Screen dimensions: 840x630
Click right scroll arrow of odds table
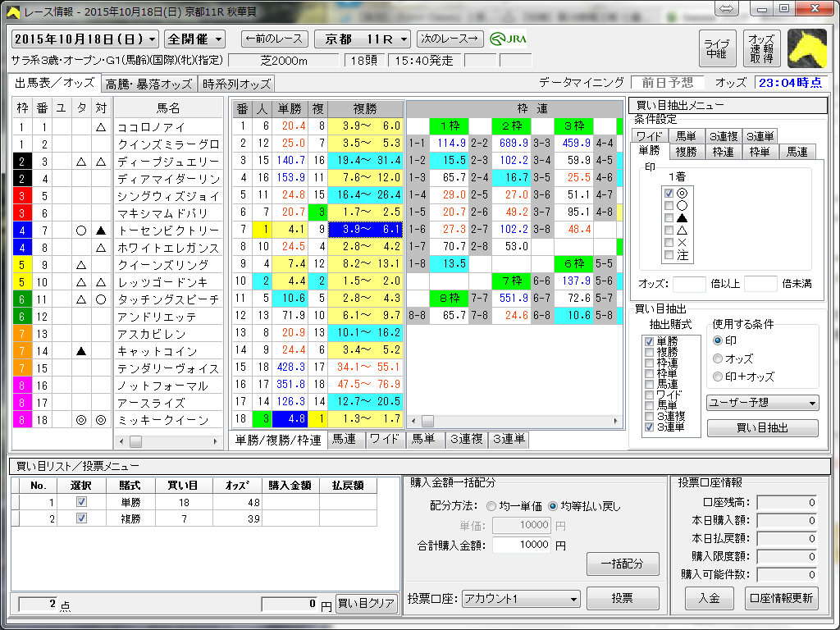(x=617, y=421)
